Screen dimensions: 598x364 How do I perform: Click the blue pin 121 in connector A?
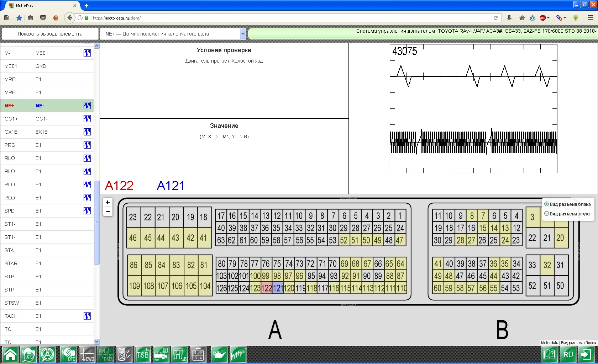(x=278, y=288)
